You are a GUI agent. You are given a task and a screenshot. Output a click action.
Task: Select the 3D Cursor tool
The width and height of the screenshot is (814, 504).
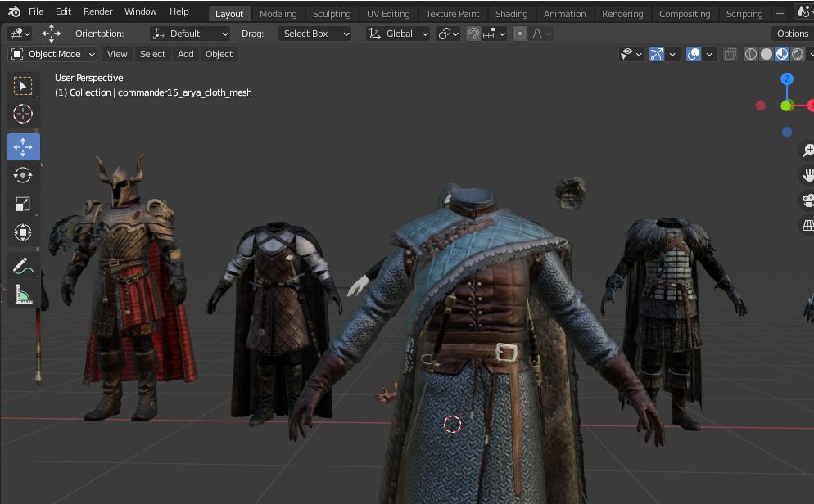[x=23, y=114]
